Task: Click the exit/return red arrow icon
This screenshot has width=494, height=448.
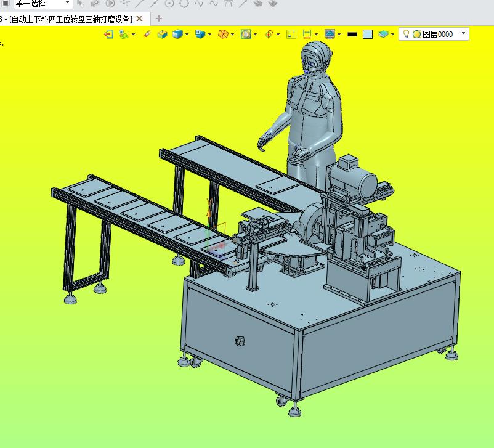Action: pyautogui.click(x=108, y=34)
